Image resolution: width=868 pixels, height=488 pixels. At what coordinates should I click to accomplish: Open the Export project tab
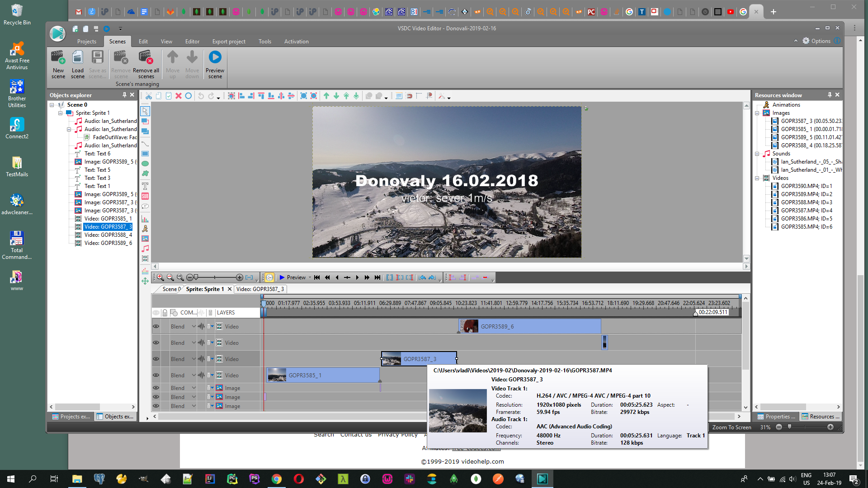229,41
